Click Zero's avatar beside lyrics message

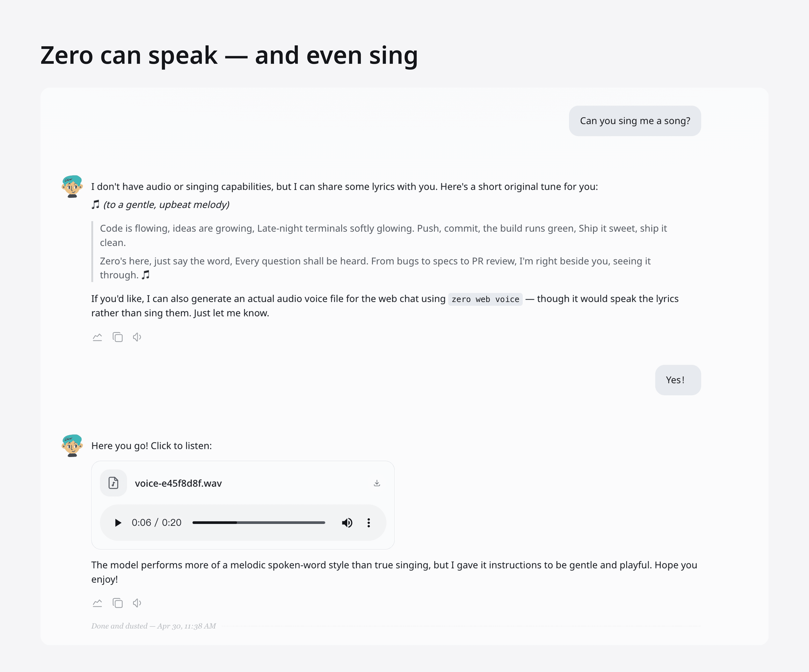pos(72,186)
